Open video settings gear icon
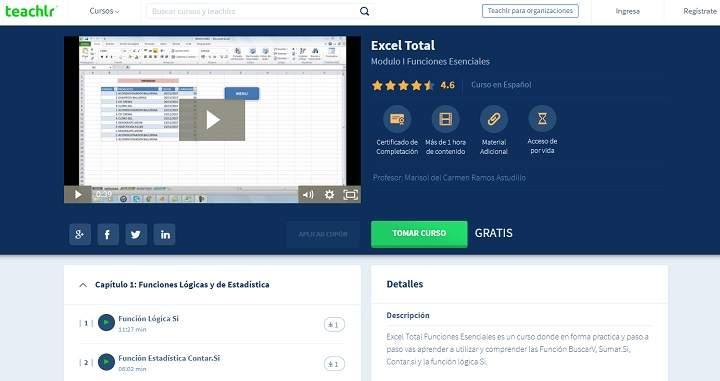This screenshot has width=720, height=381. (329, 195)
